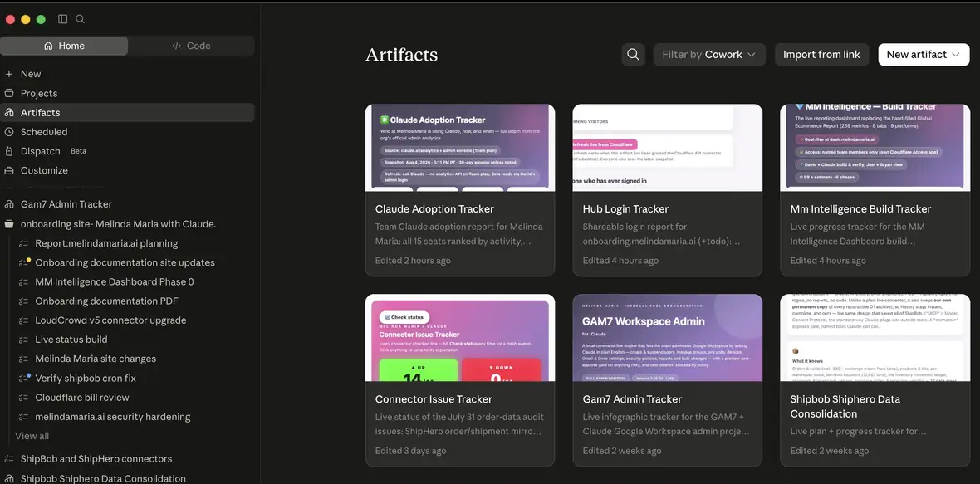The image size is (980, 484).
Task: Click the Artifacts page heading
Action: coord(401,55)
